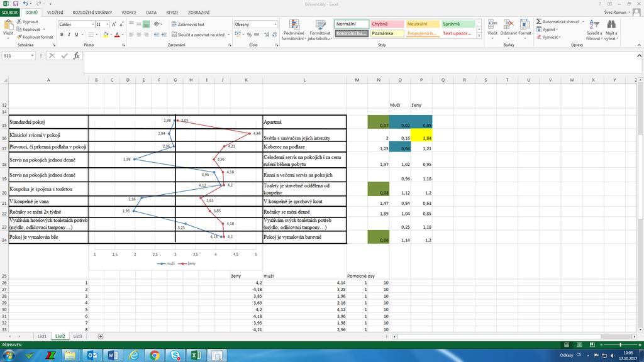Increase cell indent
The width and height of the screenshot is (644, 362).
point(164,35)
